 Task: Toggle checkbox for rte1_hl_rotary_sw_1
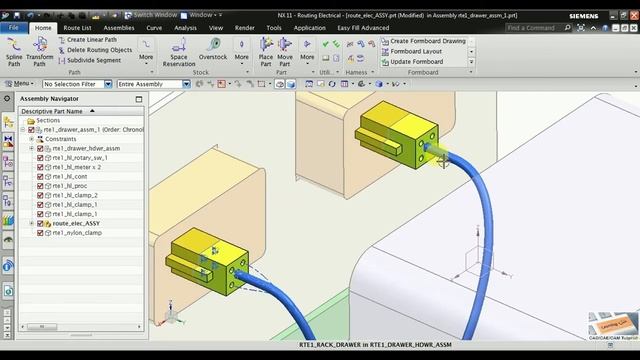[x=40, y=158]
